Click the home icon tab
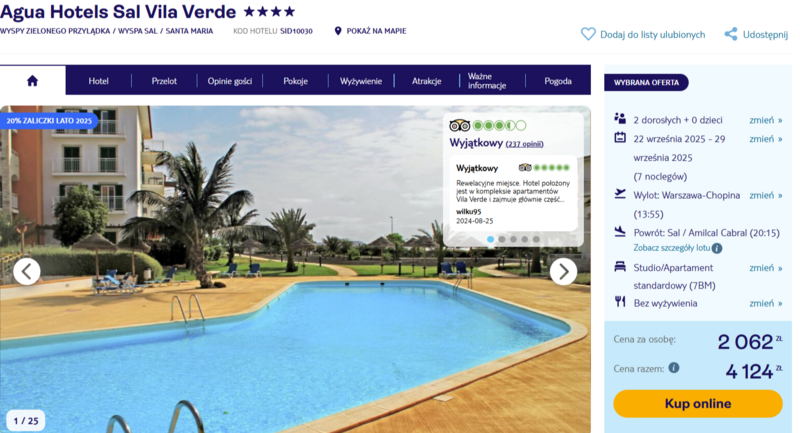 point(33,81)
